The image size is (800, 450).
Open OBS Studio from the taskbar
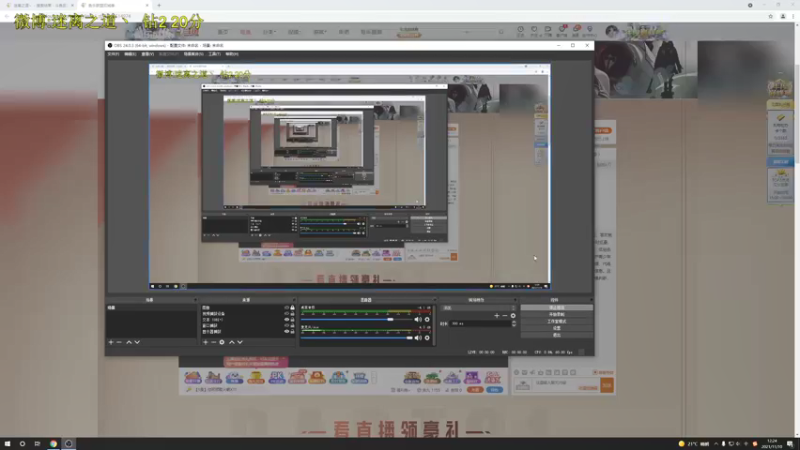click(68, 444)
